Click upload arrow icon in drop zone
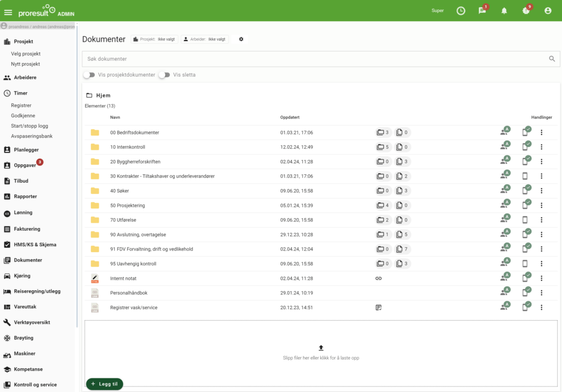The image size is (562, 392). 321,348
